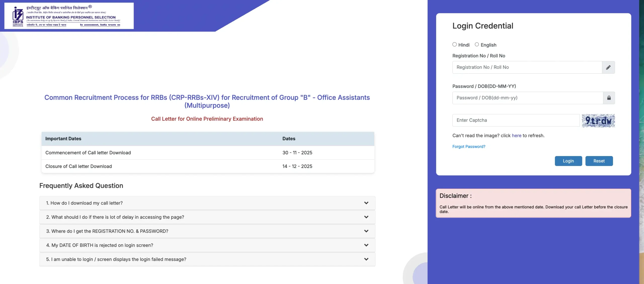Click the captcha image showing 9trdw
Screen dimensions: 644x284
pyautogui.click(x=598, y=120)
